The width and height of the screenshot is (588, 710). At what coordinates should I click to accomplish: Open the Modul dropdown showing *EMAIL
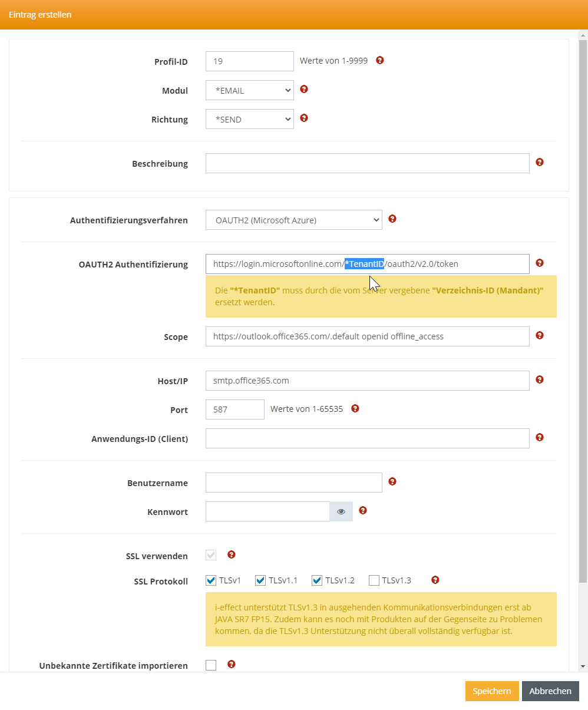(x=249, y=90)
